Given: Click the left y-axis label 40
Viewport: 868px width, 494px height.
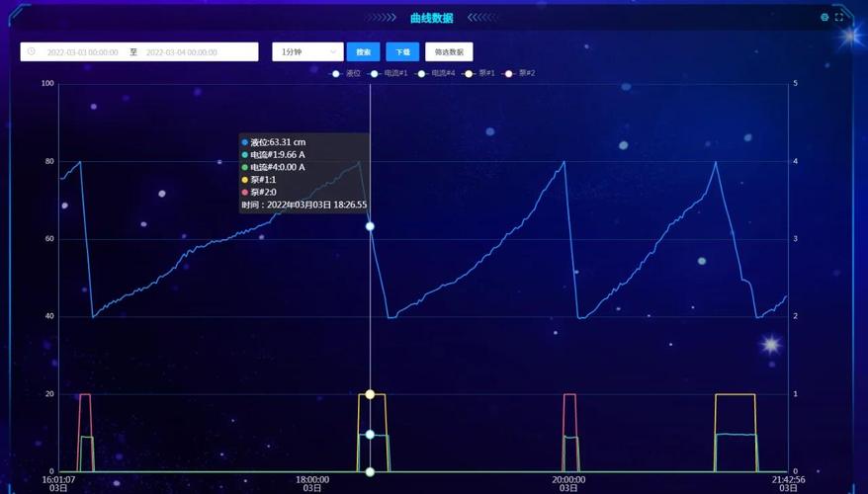Looking at the screenshot, I should [x=49, y=316].
